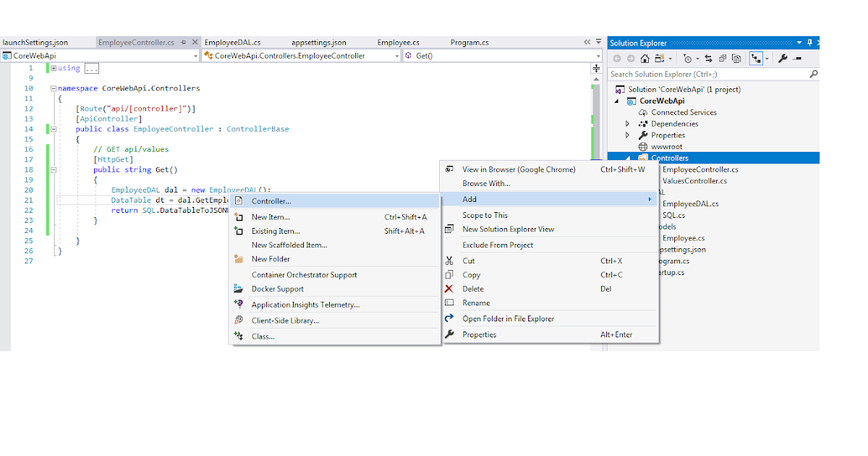Click the Home icon in Solution Explorer toolbar

point(644,58)
